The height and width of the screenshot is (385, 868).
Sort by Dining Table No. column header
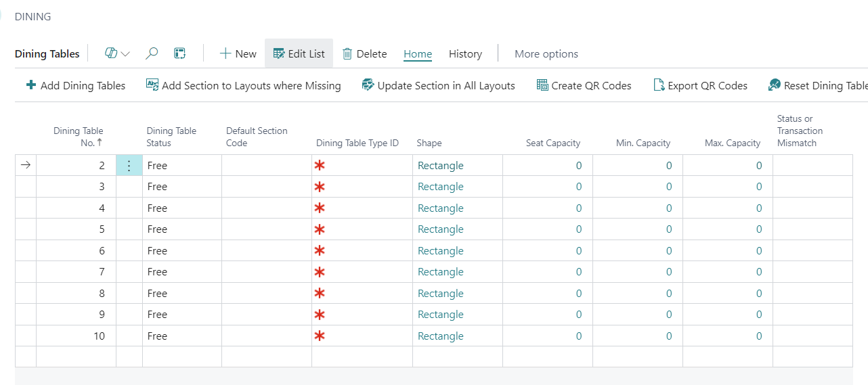pos(79,137)
